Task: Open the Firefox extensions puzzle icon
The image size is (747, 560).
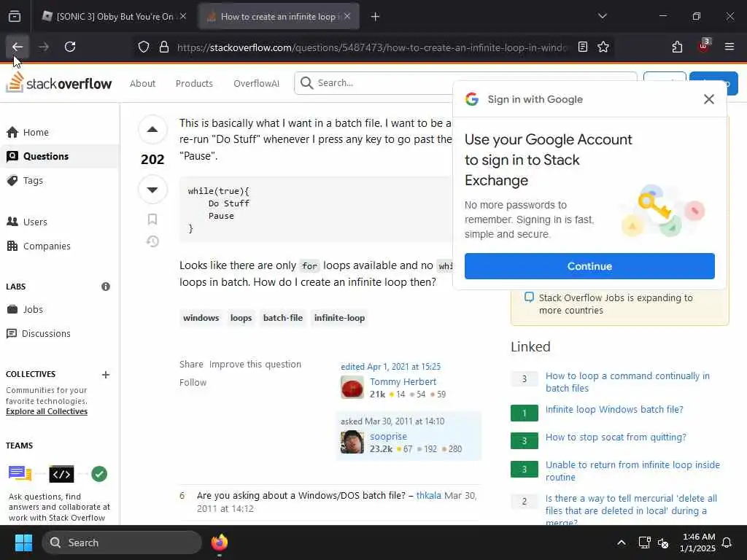Action: [677, 47]
